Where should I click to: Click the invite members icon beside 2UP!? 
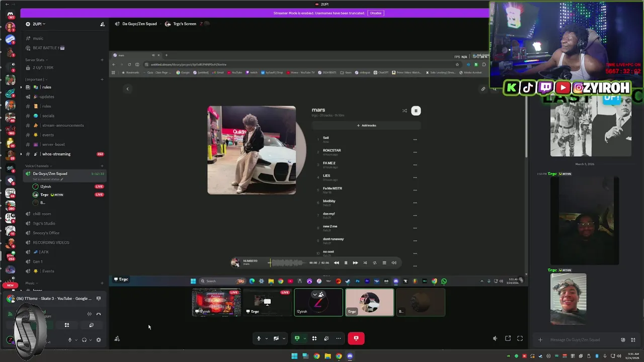pos(102,24)
